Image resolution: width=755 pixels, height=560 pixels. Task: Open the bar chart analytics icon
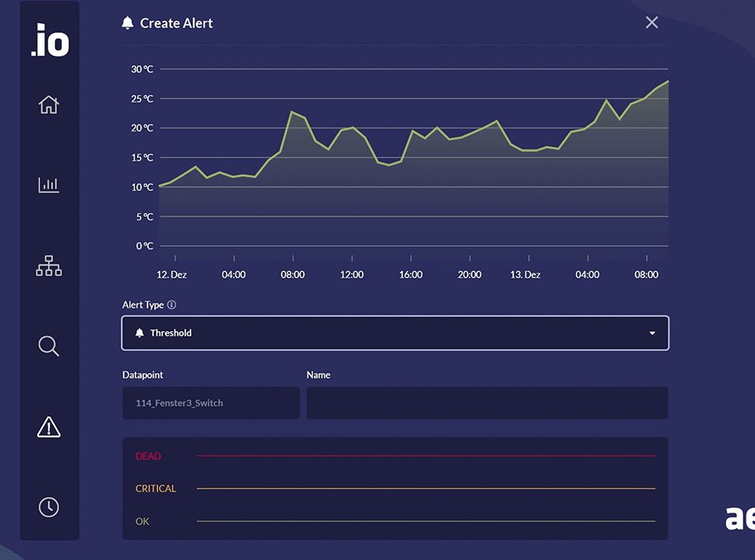[48, 185]
